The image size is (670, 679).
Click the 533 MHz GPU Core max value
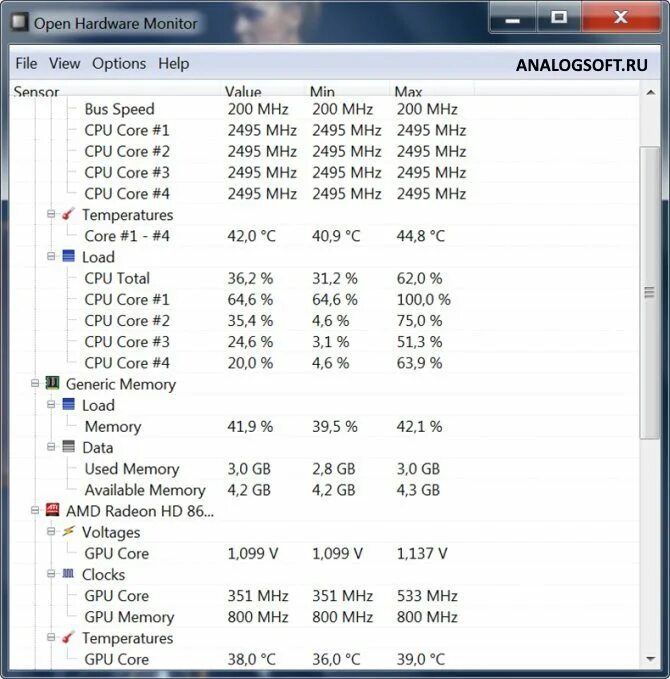427,596
